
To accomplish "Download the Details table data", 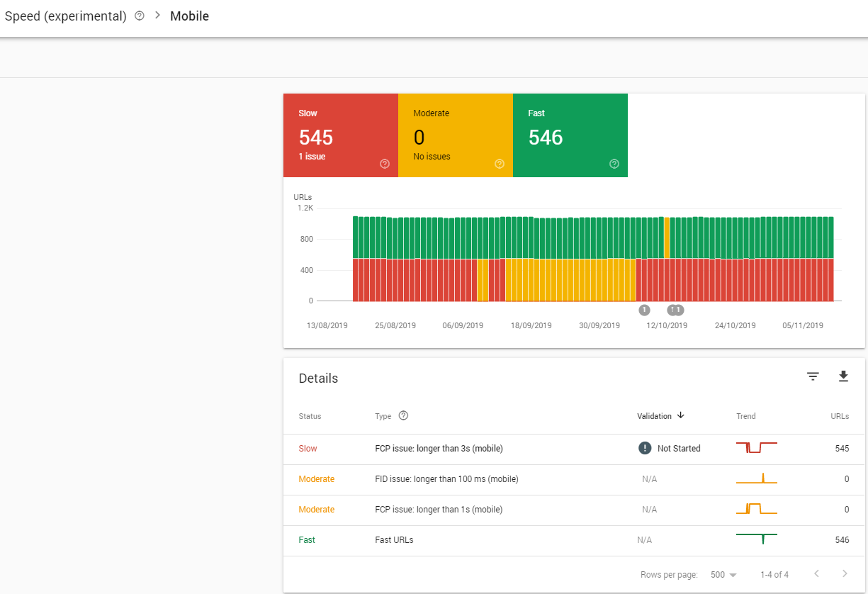I will [x=843, y=376].
